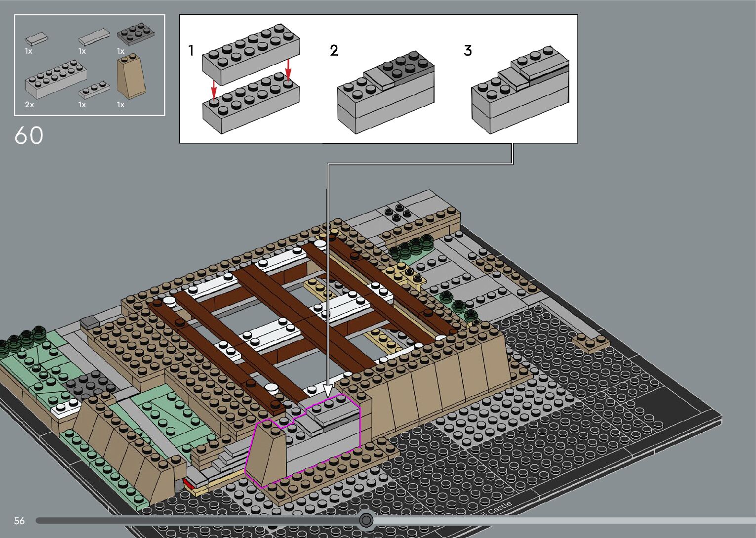View sub-step 2 assembly illustration
This screenshot has height=538, width=756.
(x=385, y=92)
